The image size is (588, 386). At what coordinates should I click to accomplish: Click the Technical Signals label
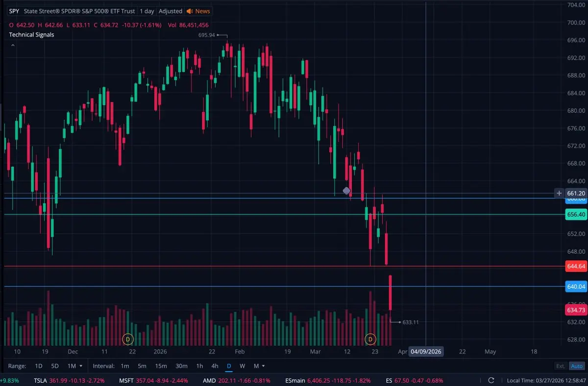click(x=31, y=35)
